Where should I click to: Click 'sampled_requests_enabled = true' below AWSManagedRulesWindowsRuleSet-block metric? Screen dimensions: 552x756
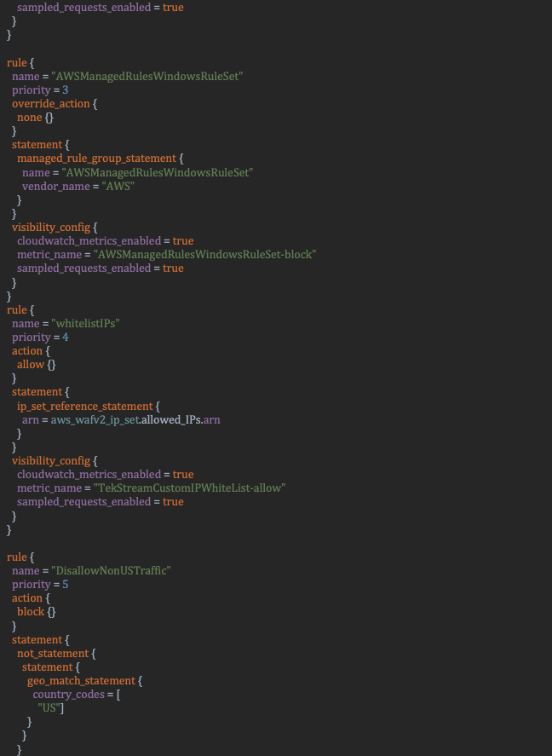click(x=101, y=268)
